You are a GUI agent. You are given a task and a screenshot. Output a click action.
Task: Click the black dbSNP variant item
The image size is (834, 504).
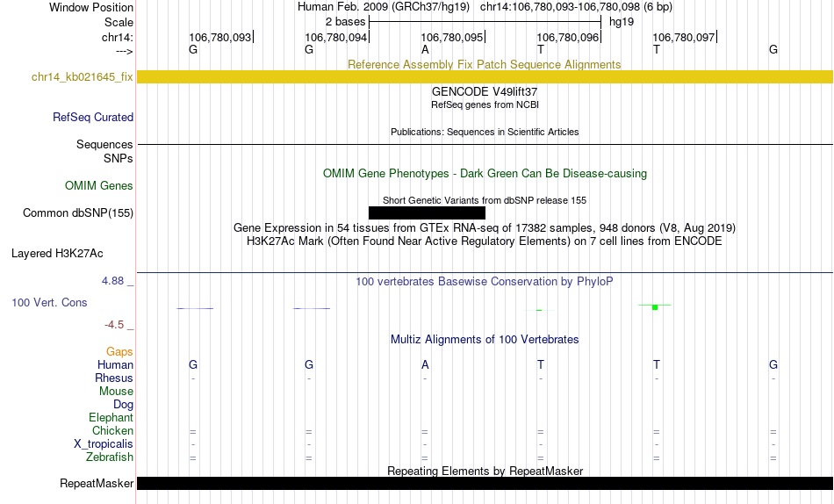pos(427,212)
